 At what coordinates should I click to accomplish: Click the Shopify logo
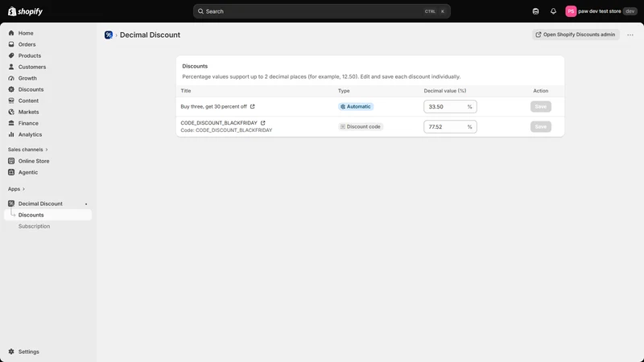(x=25, y=11)
